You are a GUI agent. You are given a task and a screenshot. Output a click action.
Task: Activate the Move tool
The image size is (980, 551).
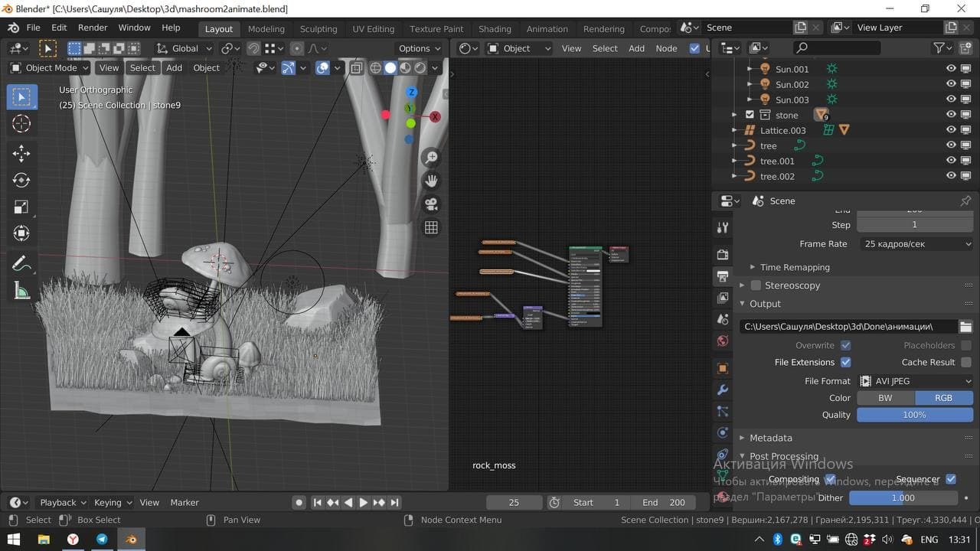21,153
